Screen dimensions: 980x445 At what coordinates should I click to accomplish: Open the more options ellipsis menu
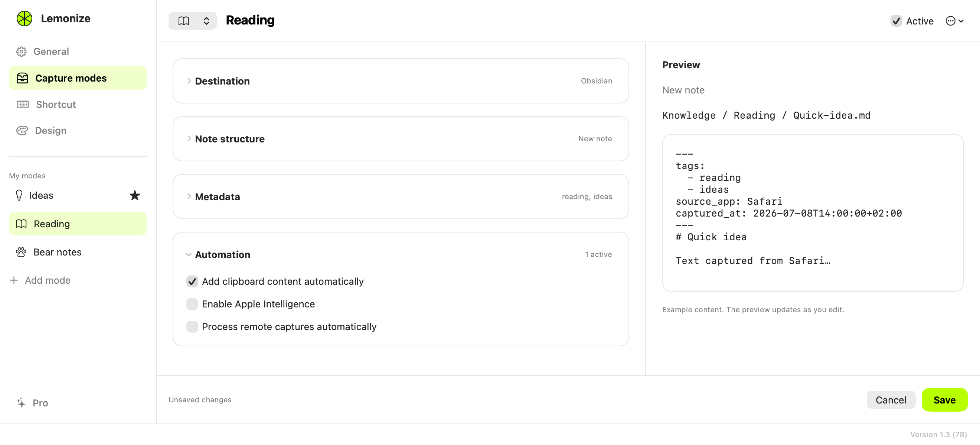click(954, 21)
